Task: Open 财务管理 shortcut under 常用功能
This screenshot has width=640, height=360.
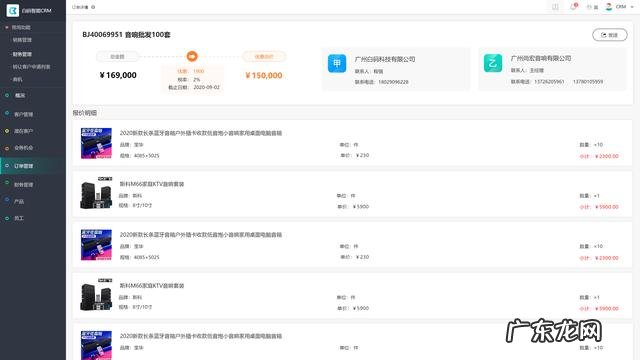Action: click(x=22, y=54)
